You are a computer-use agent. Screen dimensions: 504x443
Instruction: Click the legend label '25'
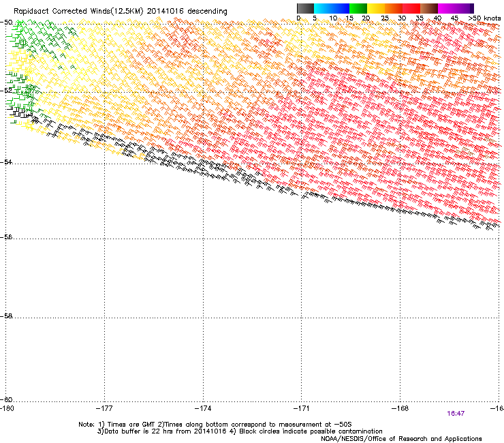tap(384, 18)
